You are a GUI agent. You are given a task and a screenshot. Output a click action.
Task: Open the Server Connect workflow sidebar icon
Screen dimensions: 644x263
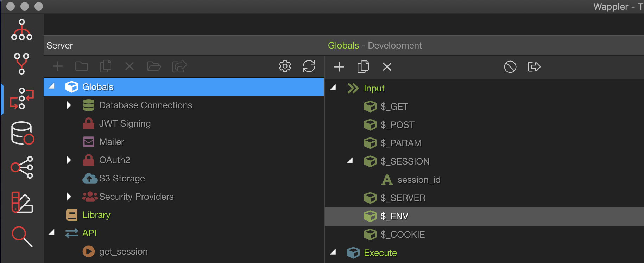(x=22, y=98)
